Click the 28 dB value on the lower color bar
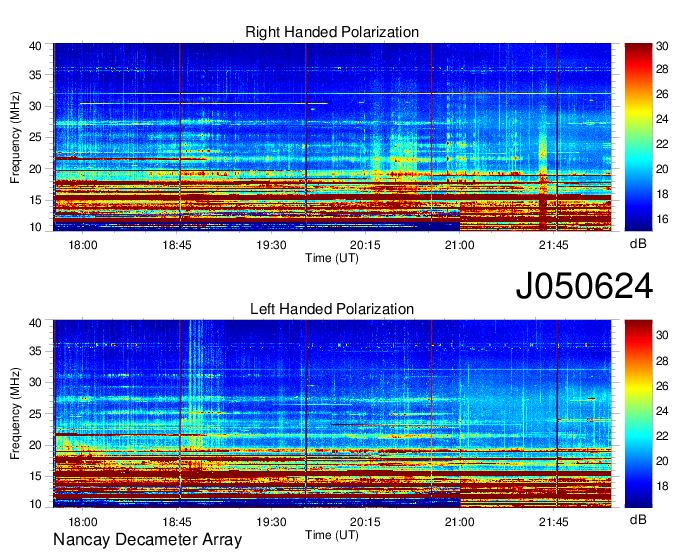 tap(662, 361)
